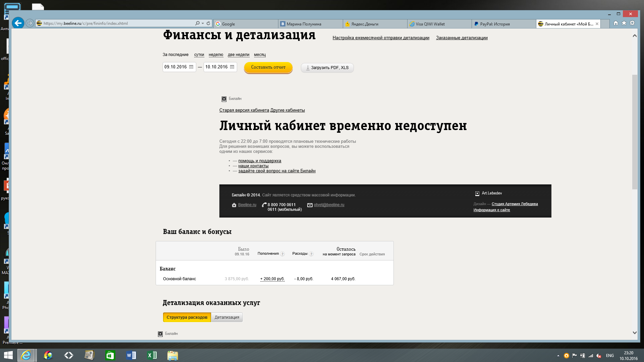The height and width of the screenshot is (362, 644).
Task: Open Windows Store taskbar icon
Action: 110,355
